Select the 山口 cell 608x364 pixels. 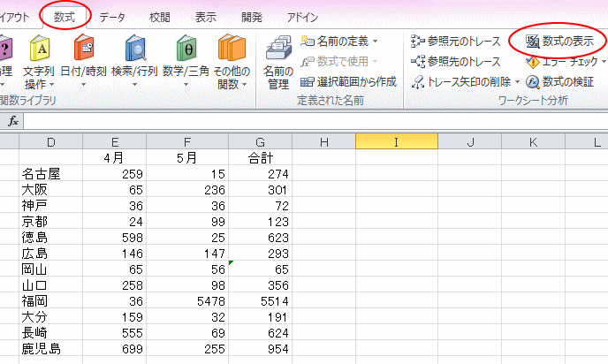(50, 284)
